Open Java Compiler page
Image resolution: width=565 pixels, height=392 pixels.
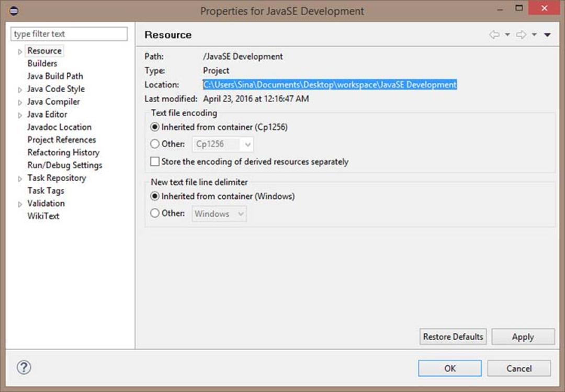pos(53,102)
